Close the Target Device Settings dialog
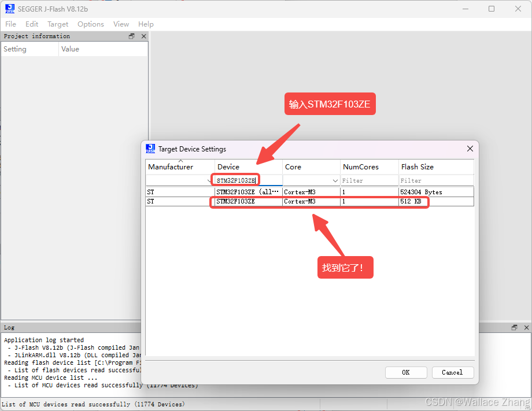 click(470, 149)
